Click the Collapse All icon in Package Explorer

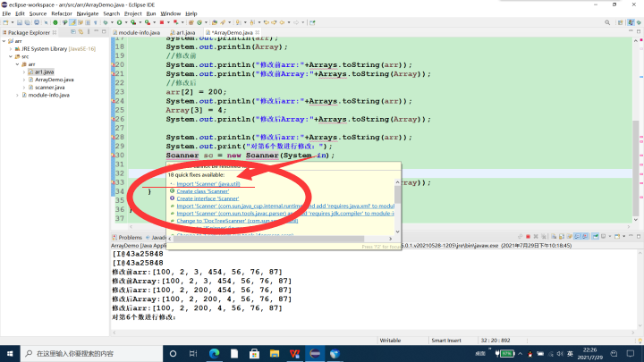point(72,33)
